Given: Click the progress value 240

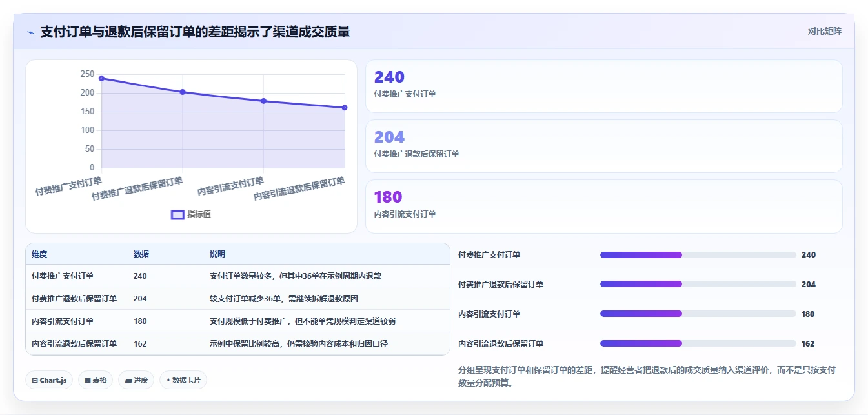Looking at the screenshot, I should [809, 255].
